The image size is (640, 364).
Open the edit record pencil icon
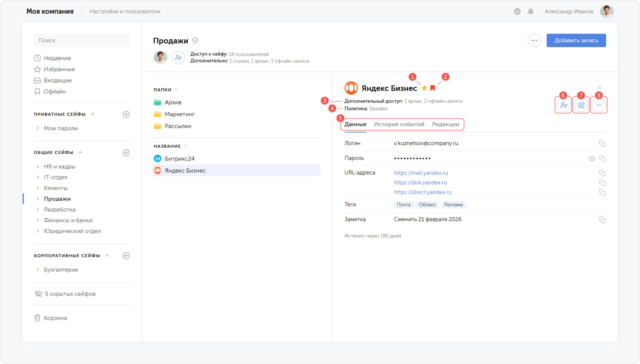coord(581,105)
